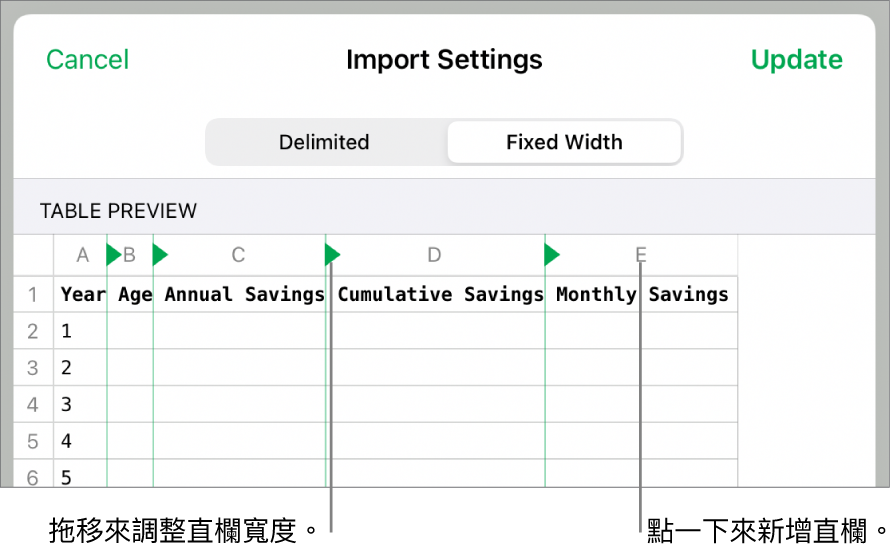Click column header A
The height and width of the screenshot is (556, 891).
click(x=82, y=256)
